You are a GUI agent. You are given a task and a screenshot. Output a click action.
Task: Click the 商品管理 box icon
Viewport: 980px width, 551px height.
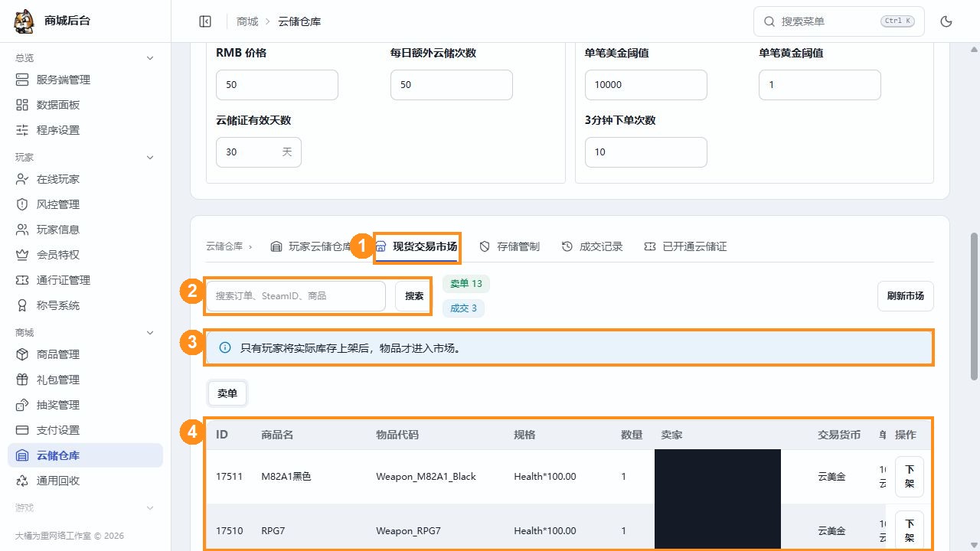(x=22, y=354)
